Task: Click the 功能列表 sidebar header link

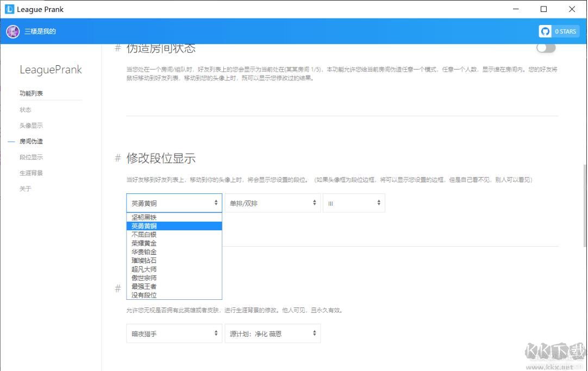Action: point(31,93)
